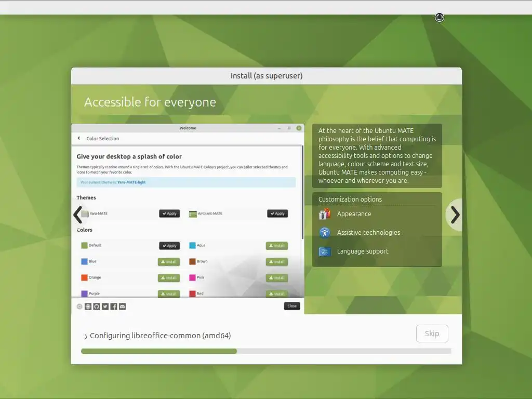
Task: Click the Blue color swatch
Action: coord(85,262)
